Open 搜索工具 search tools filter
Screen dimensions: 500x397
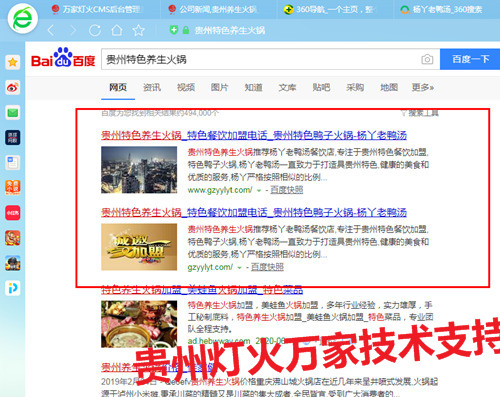420,113
